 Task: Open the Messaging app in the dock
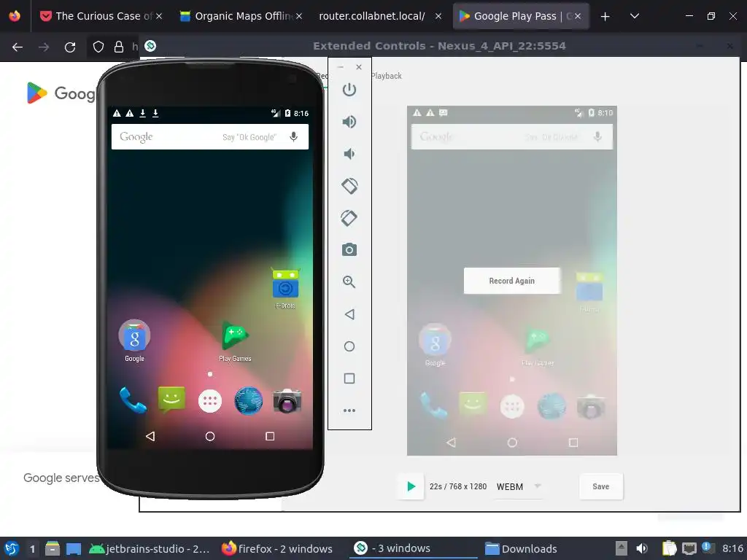coord(171,400)
